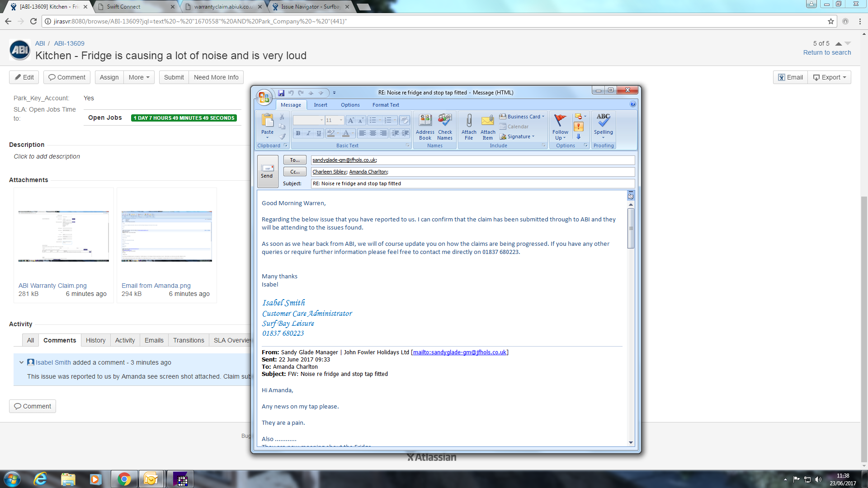Open the font size dropdown

point(341,120)
